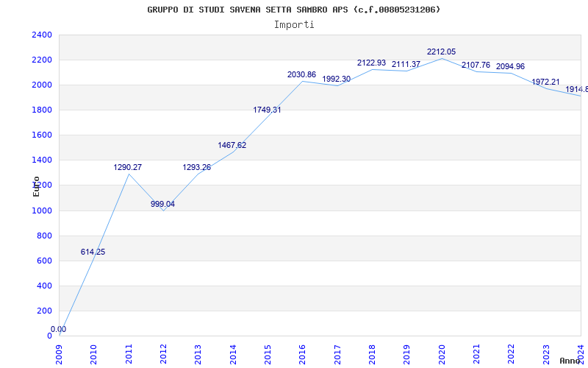Select the 1749.31 value label
588x368 pixels.
click(267, 110)
